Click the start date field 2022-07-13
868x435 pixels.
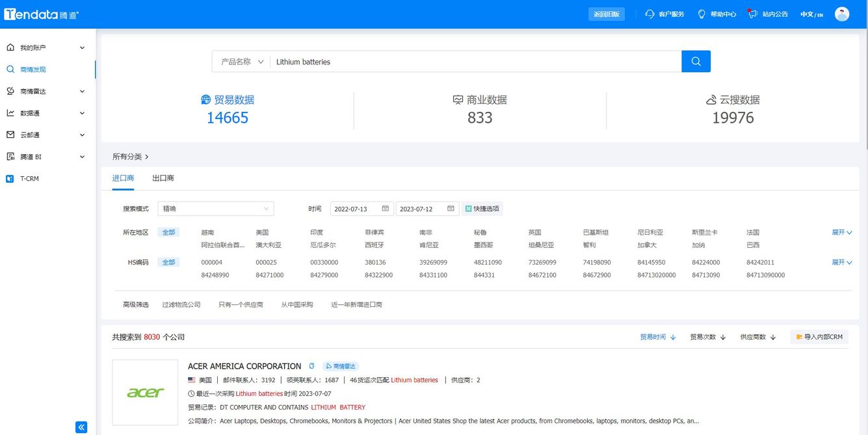tap(362, 209)
